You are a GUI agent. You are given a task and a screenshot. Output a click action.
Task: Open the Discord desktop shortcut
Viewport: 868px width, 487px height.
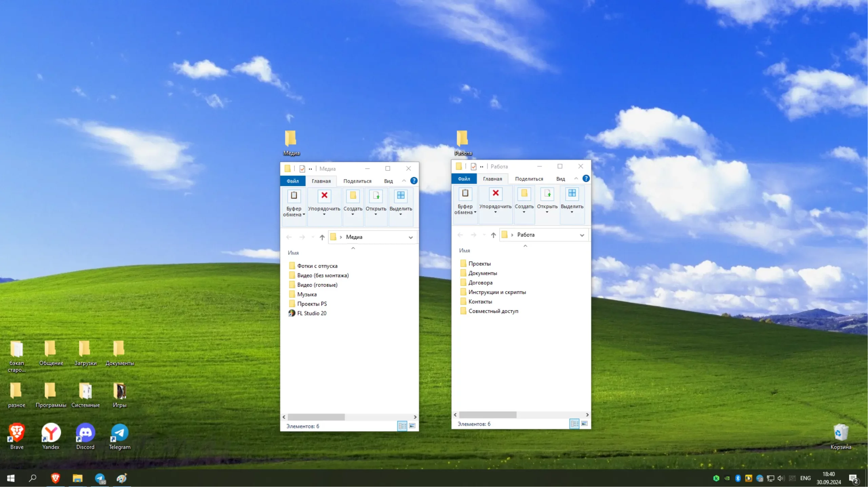click(85, 433)
